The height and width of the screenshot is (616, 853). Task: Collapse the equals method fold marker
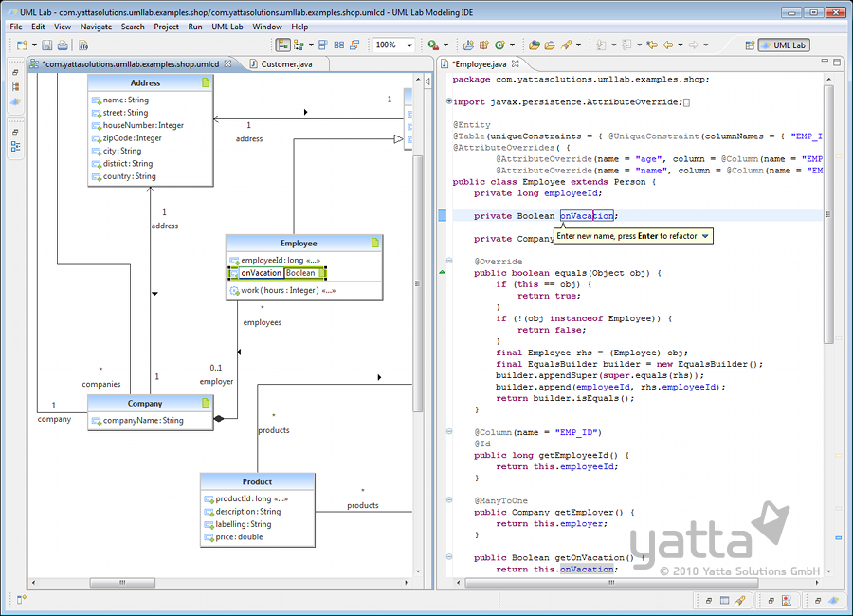(x=449, y=262)
